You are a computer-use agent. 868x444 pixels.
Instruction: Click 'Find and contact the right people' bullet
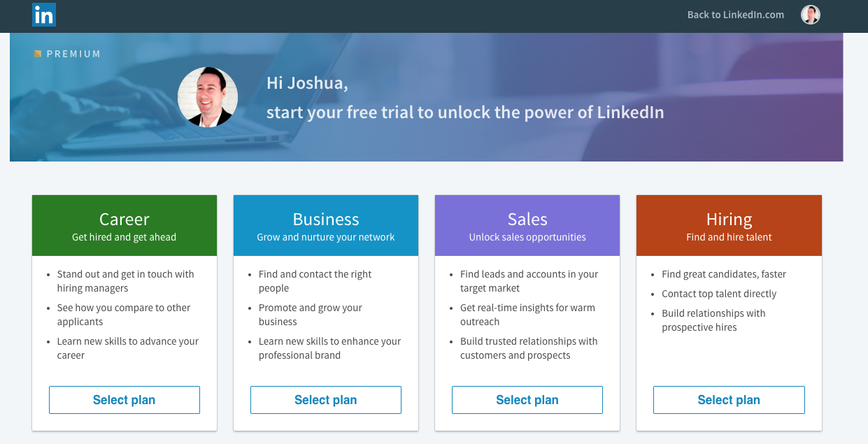315,281
